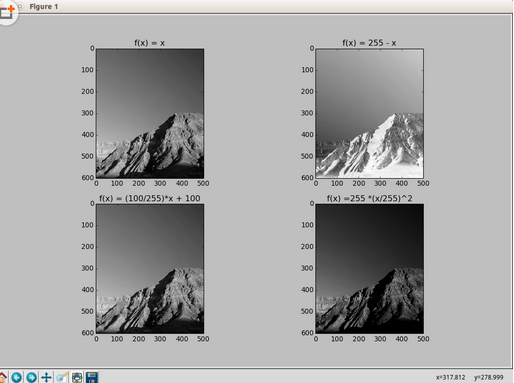Go forward to next view
The height and width of the screenshot is (383, 514).
tap(32, 377)
